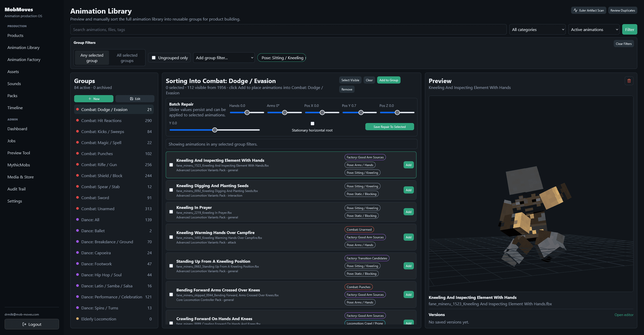Open Animation Factory in sidebar

[24, 59]
